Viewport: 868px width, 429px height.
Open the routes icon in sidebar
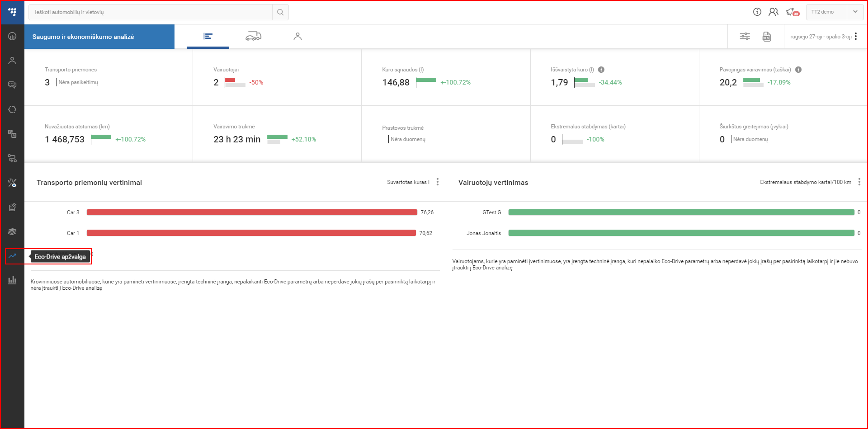[12, 158]
